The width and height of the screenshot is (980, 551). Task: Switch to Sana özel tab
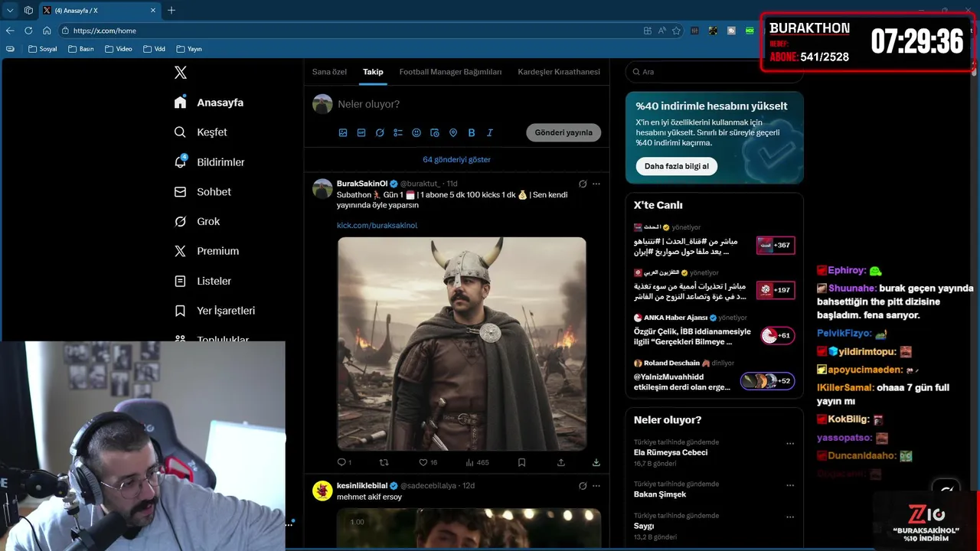329,72
